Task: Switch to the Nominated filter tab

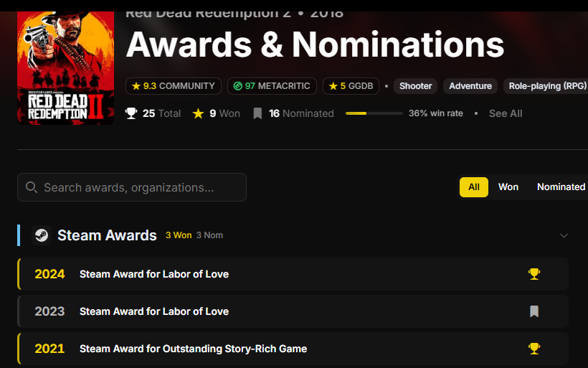Action: [x=561, y=187]
